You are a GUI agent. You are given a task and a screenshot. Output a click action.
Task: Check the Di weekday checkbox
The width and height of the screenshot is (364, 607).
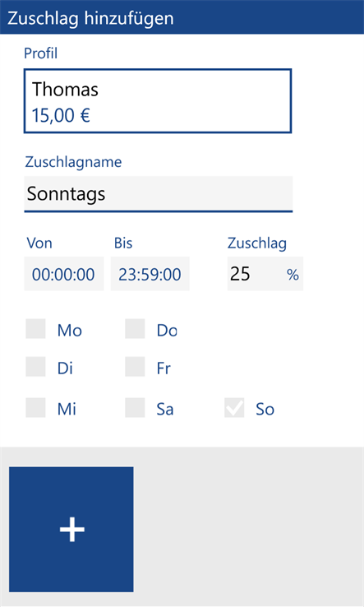(x=35, y=367)
